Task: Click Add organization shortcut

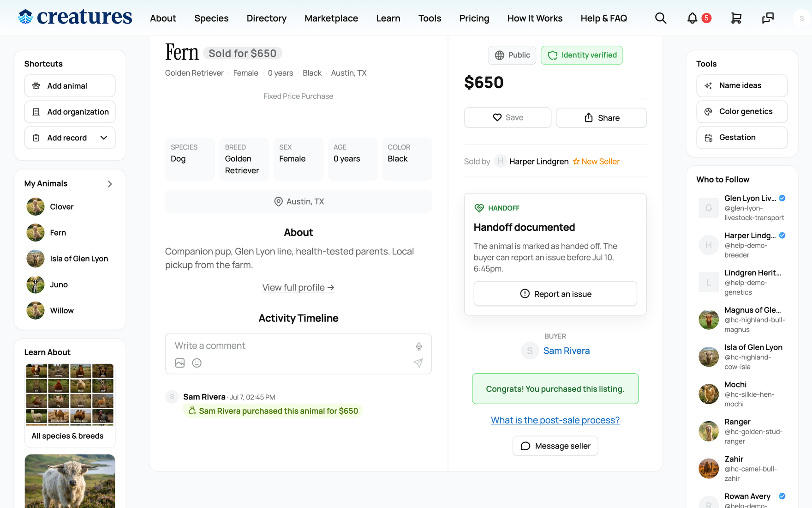Action: pos(70,112)
